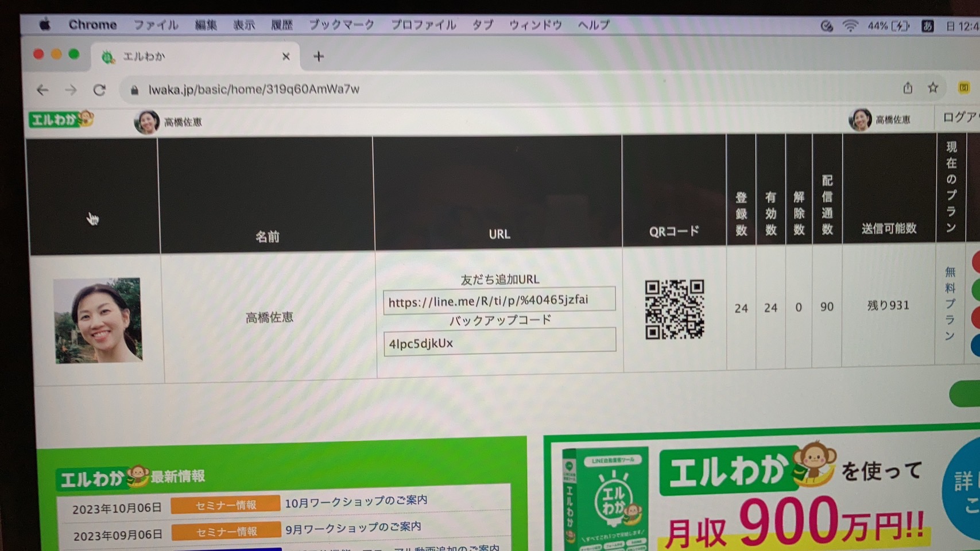Click the バックアップコード field
This screenshot has width=980, height=551.
pyautogui.click(x=499, y=343)
